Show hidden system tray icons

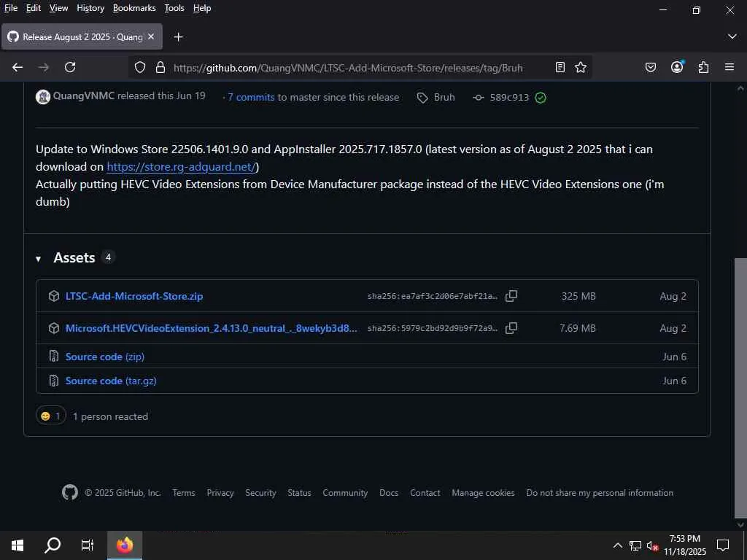pos(617,545)
